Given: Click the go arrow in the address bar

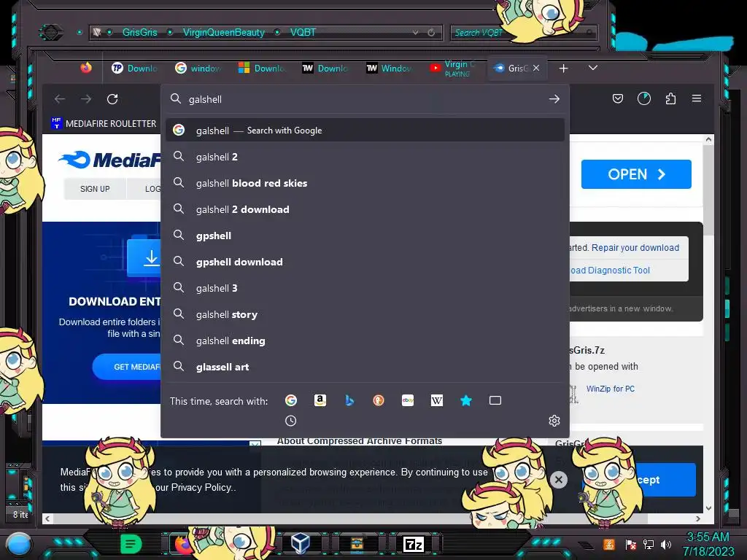Looking at the screenshot, I should pyautogui.click(x=554, y=99).
